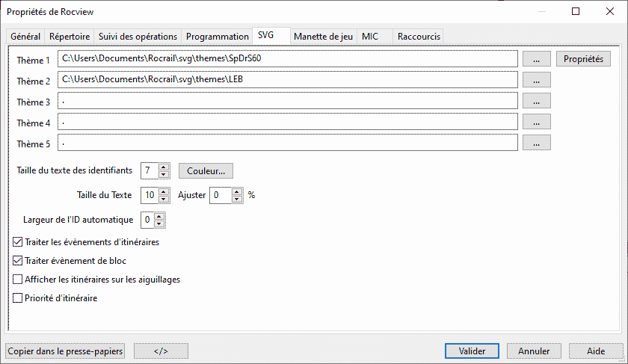This screenshot has width=628, height=364.
Task: Open the Manette de jeu tab
Action: (x=323, y=36)
